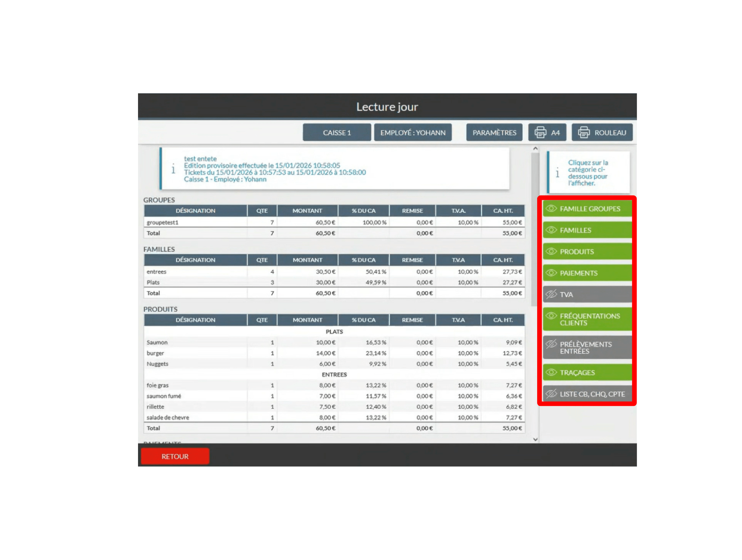Select the CAISSE 1 tab
This screenshot has width=742, height=560.
337,132
